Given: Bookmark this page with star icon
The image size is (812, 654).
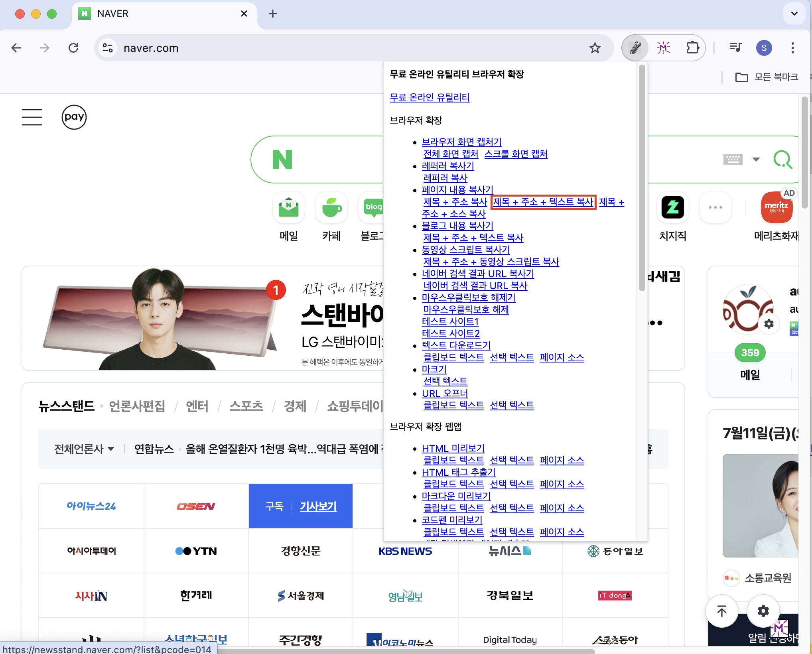Looking at the screenshot, I should pyautogui.click(x=595, y=48).
